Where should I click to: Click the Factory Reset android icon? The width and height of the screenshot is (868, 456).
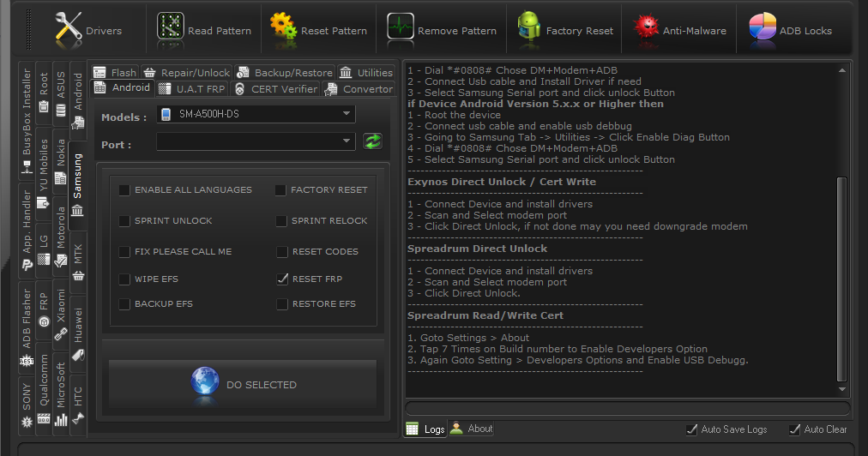coord(528,27)
